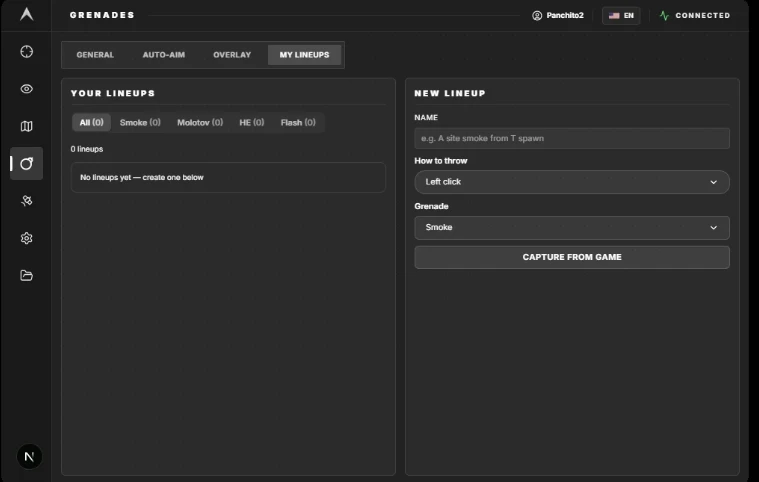The image size is (759, 482).
Task: Filter lineups by HE (0)
Action: [252, 122]
